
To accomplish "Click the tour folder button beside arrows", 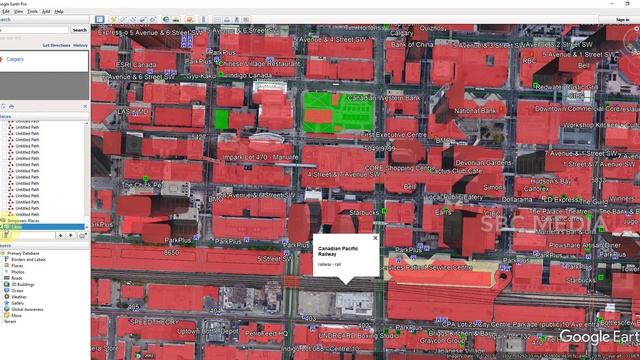I will (x=82, y=236).
